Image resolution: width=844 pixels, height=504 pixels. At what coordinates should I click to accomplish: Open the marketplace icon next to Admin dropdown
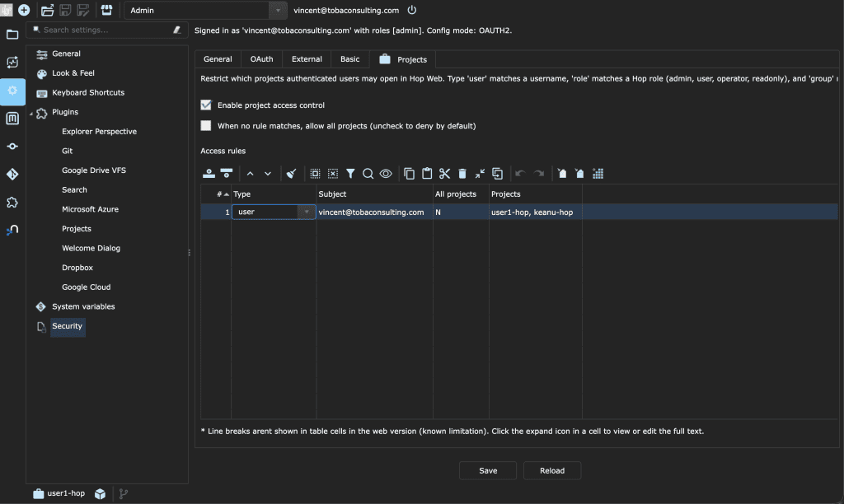pyautogui.click(x=106, y=10)
